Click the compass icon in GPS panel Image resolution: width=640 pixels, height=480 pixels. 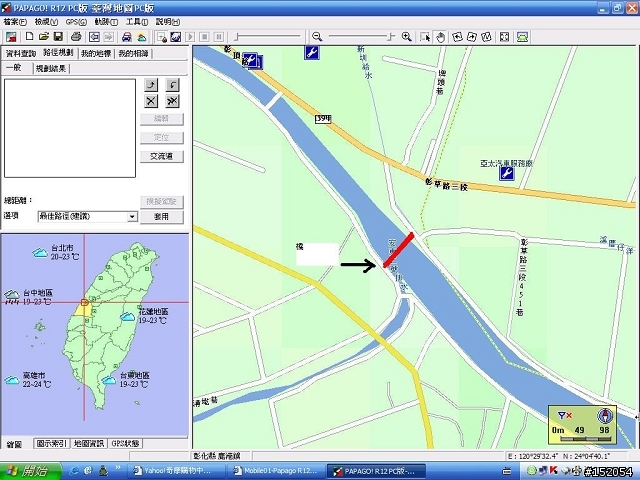605,416
